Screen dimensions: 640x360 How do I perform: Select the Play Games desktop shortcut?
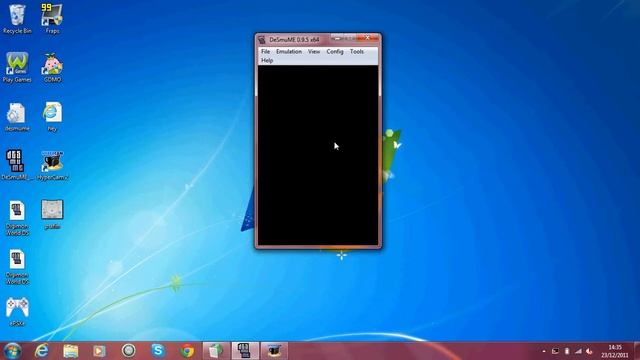point(17,68)
